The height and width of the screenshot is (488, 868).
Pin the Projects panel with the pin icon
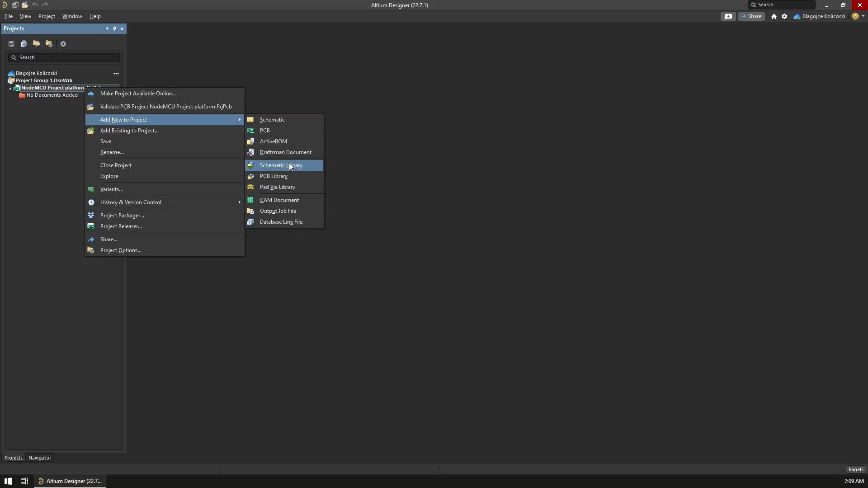pos(114,29)
